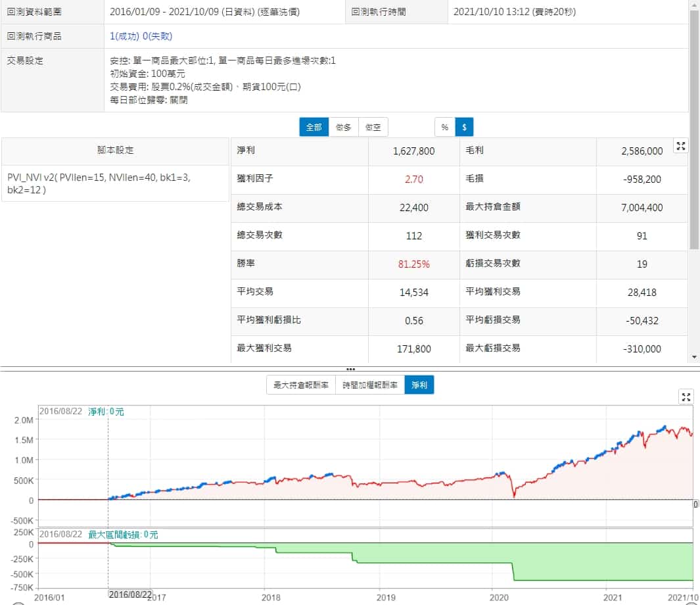Click the three-dot panel splitter handle

pyautogui.click(x=350, y=369)
